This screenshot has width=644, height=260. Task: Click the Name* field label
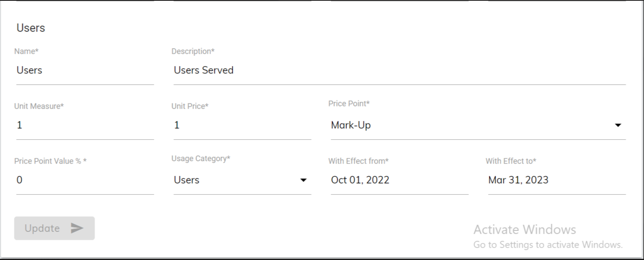(x=26, y=51)
